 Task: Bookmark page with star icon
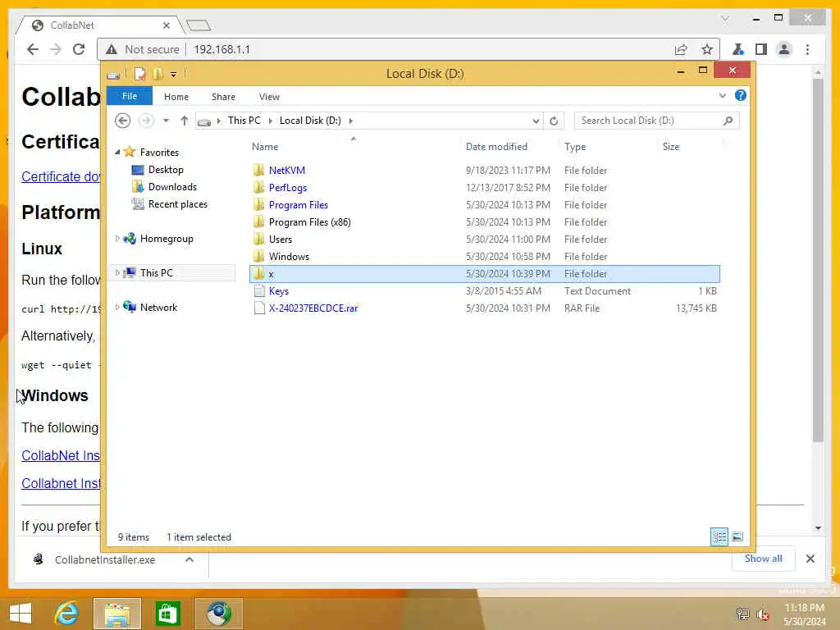(707, 50)
